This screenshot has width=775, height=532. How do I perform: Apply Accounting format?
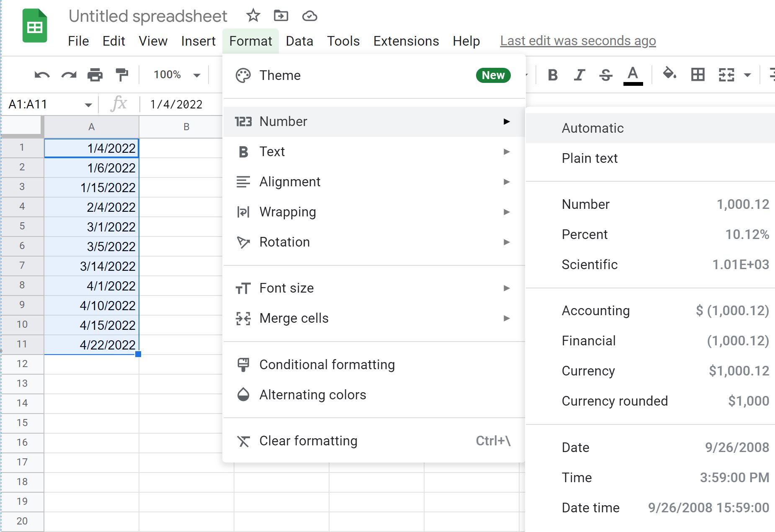pyautogui.click(x=650, y=311)
